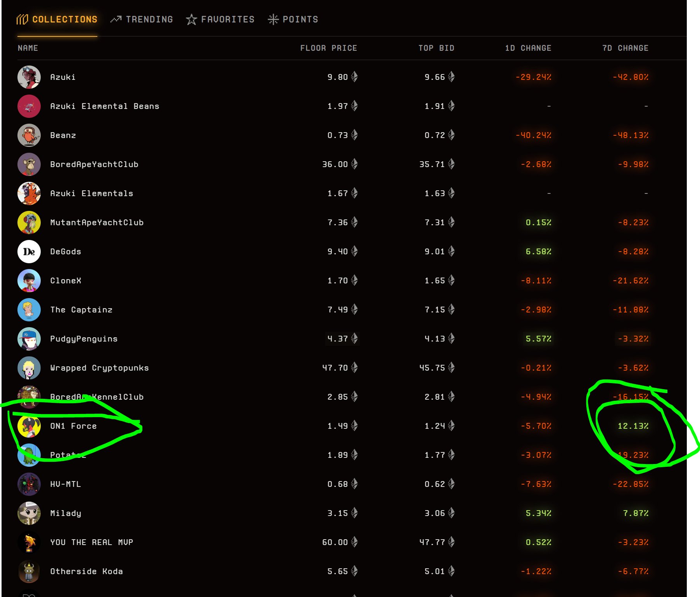Open the ON1 Force collection name

pos(73,426)
